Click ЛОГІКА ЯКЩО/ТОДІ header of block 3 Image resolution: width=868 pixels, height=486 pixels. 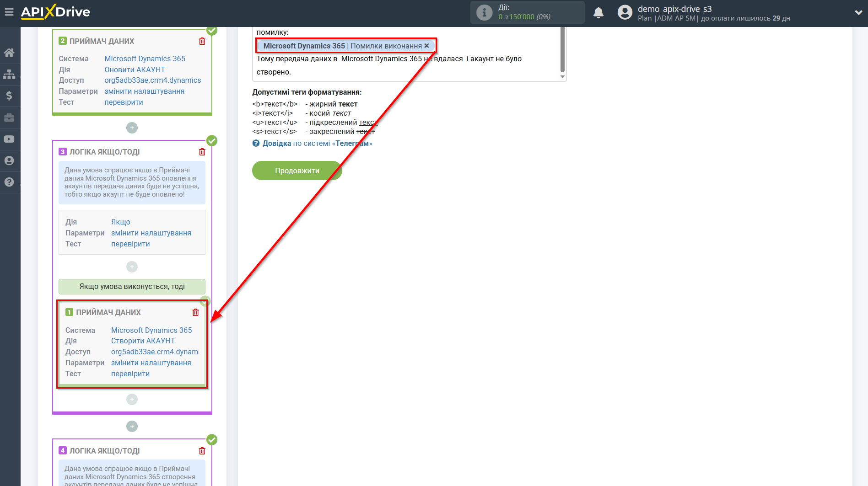[x=104, y=152]
